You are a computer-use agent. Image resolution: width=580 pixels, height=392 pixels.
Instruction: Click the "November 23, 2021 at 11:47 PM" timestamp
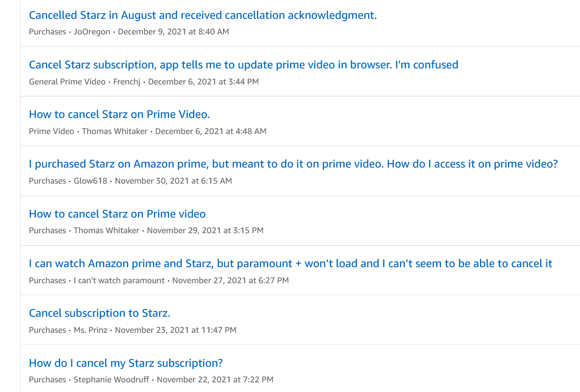coord(176,330)
